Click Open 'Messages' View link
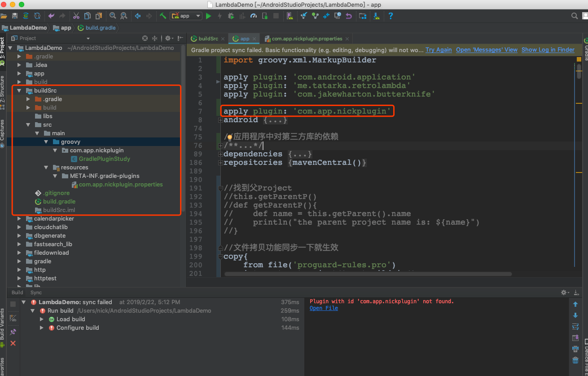The height and width of the screenshot is (376, 588). [487, 50]
